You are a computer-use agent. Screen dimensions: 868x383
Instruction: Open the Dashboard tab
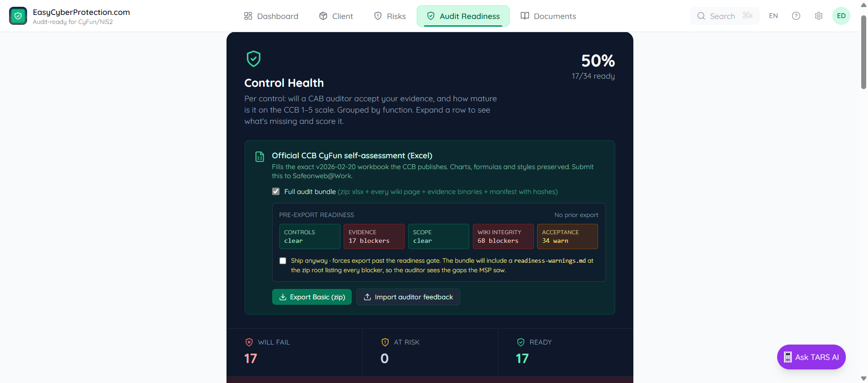click(x=271, y=16)
